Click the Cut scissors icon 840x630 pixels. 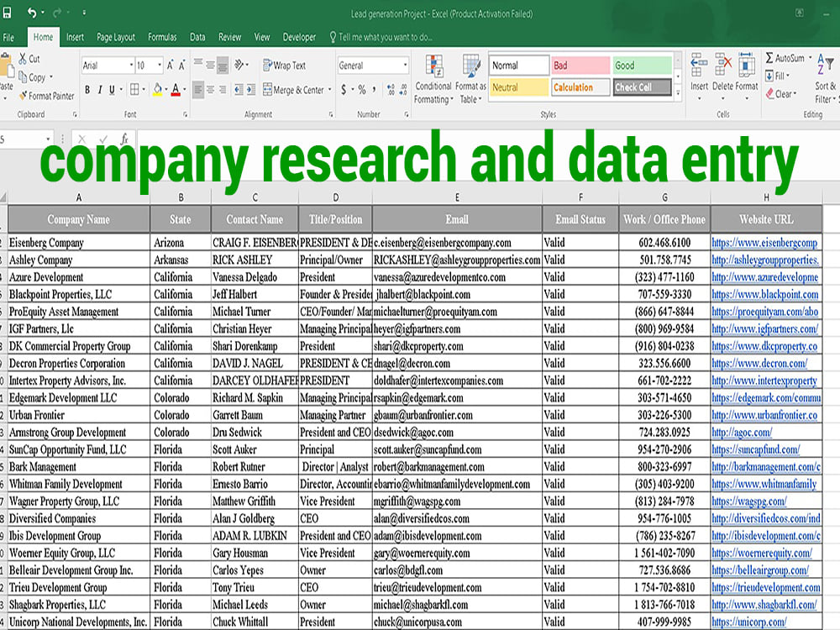[x=23, y=59]
